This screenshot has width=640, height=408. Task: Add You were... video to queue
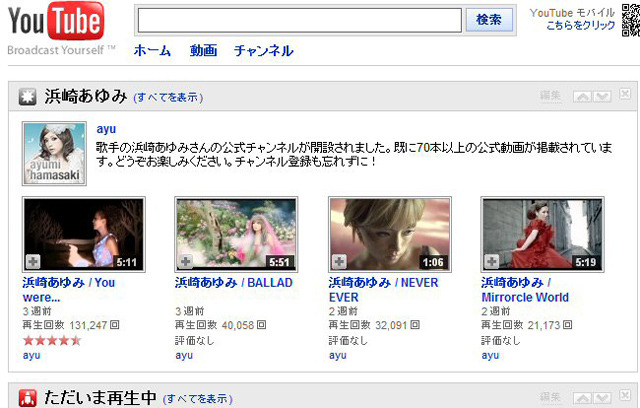click(x=33, y=262)
